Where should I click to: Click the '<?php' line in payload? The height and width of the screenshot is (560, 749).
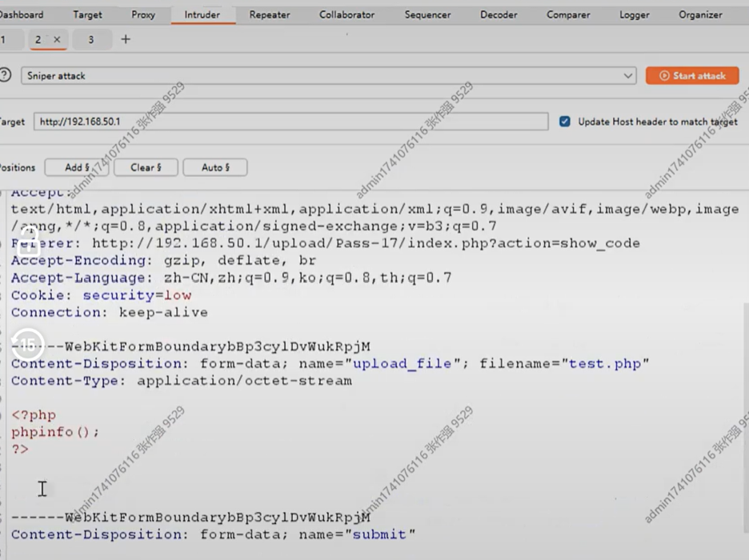tap(34, 415)
